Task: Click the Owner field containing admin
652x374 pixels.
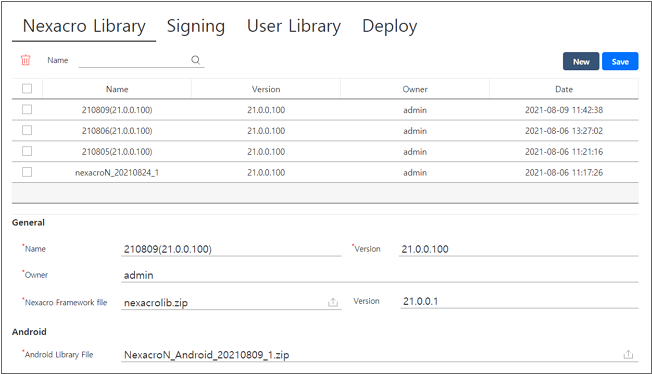Action: point(380,275)
